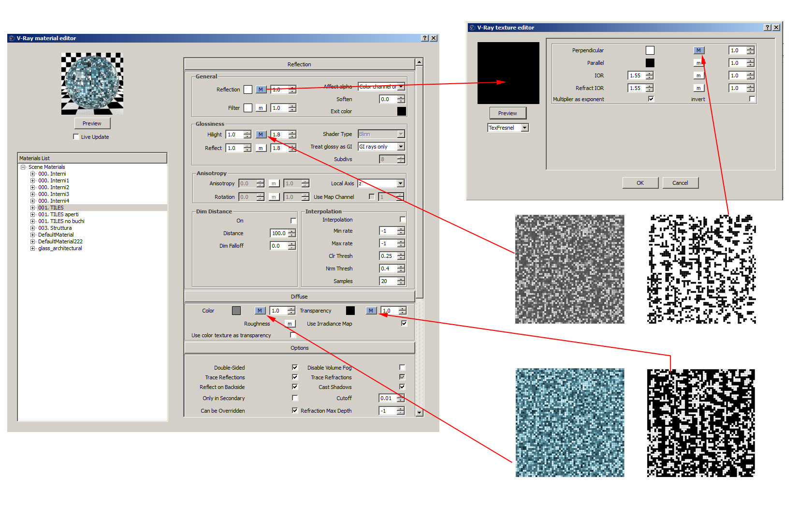Expand the 003. Struttura material node
The height and width of the screenshot is (508, 812).
point(33,228)
